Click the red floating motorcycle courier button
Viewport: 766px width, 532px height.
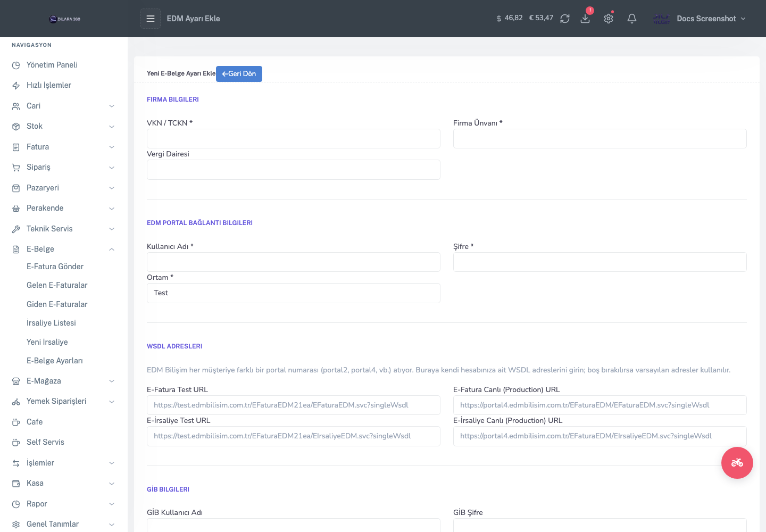pos(737,463)
